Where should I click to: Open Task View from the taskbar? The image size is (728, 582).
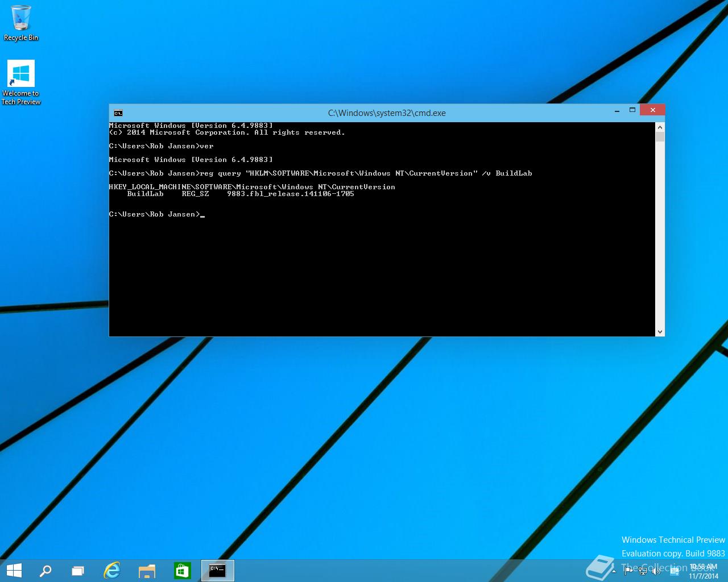tap(78, 571)
